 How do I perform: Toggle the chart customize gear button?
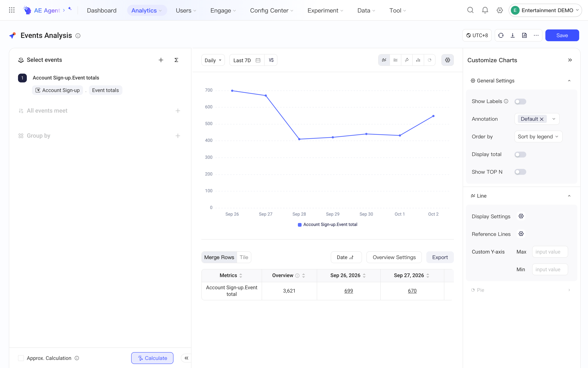tap(448, 60)
